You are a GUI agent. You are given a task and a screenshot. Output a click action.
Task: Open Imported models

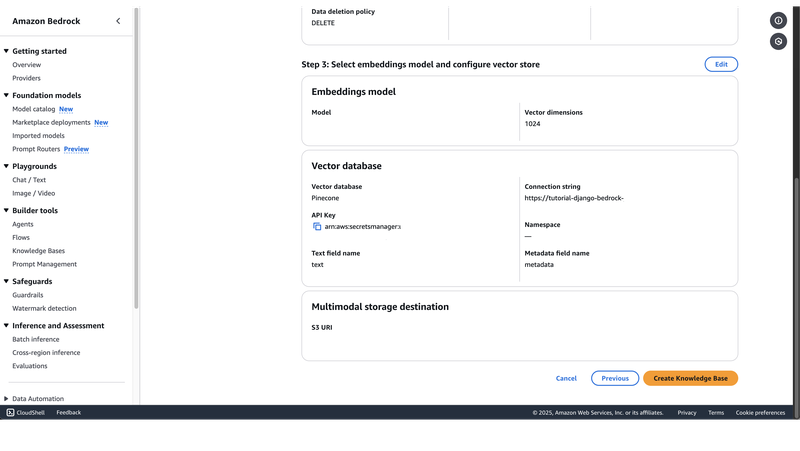(x=38, y=136)
